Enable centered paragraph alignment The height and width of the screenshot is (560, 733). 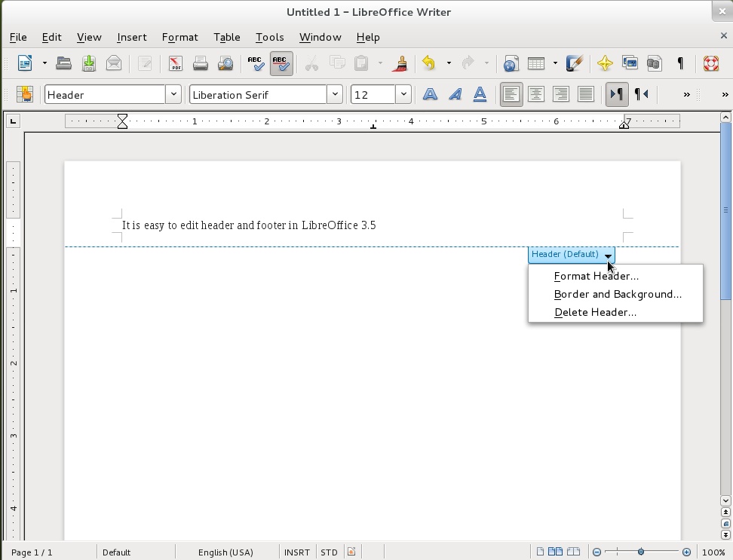pos(535,93)
